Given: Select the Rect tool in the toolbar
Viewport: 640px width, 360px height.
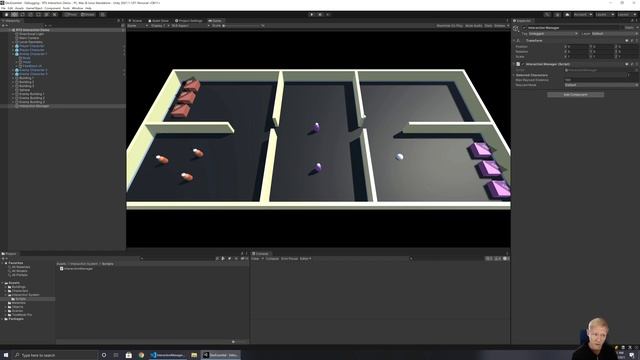Looking at the screenshot, I should point(38,14).
